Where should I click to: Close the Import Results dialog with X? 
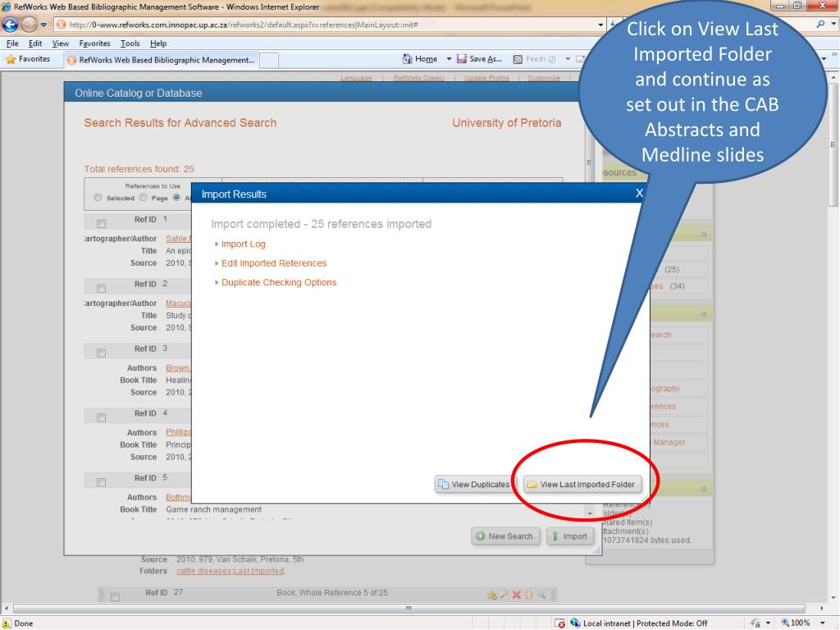pyautogui.click(x=638, y=194)
